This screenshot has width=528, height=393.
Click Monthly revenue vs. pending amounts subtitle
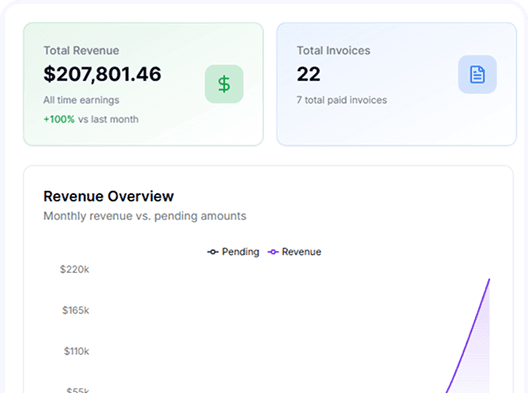145,216
